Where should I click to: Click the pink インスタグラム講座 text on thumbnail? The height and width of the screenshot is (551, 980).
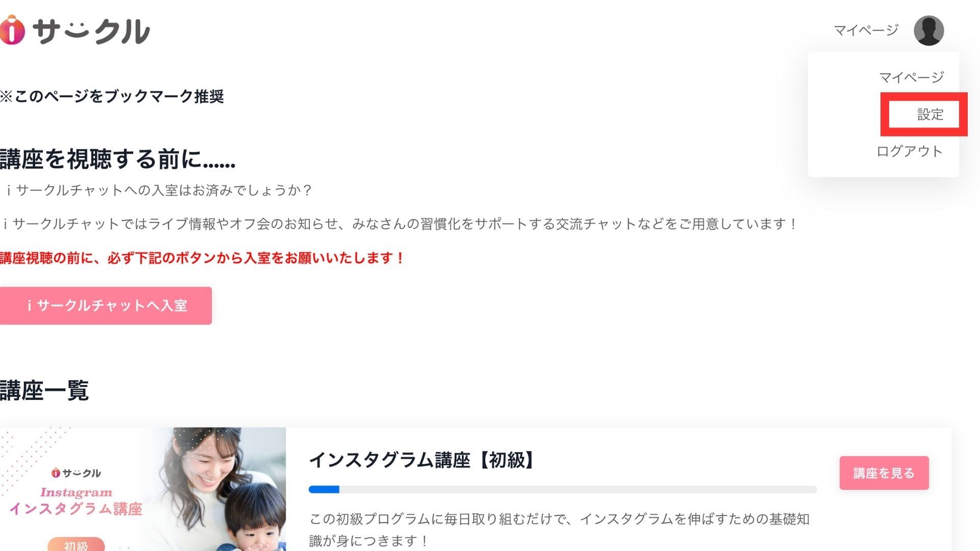coord(76,509)
